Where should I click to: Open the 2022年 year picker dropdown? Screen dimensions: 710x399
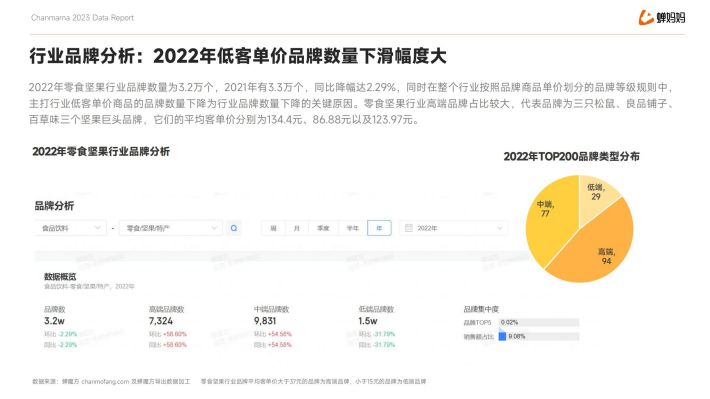453,228
